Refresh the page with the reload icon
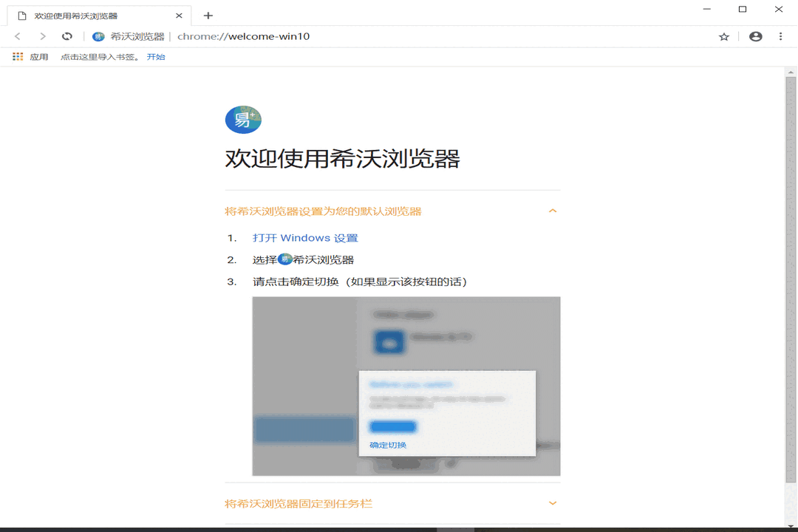Image resolution: width=798 pixels, height=532 pixels. pos(67,35)
